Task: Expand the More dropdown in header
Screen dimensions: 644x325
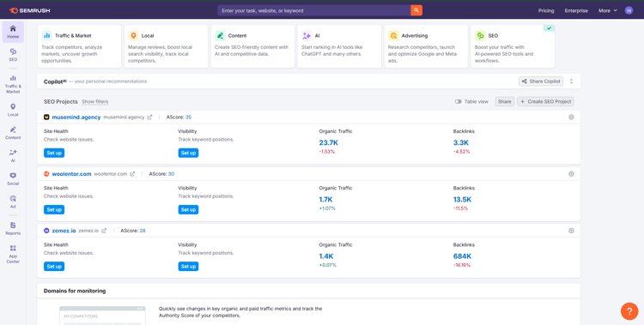Action: tap(608, 10)
